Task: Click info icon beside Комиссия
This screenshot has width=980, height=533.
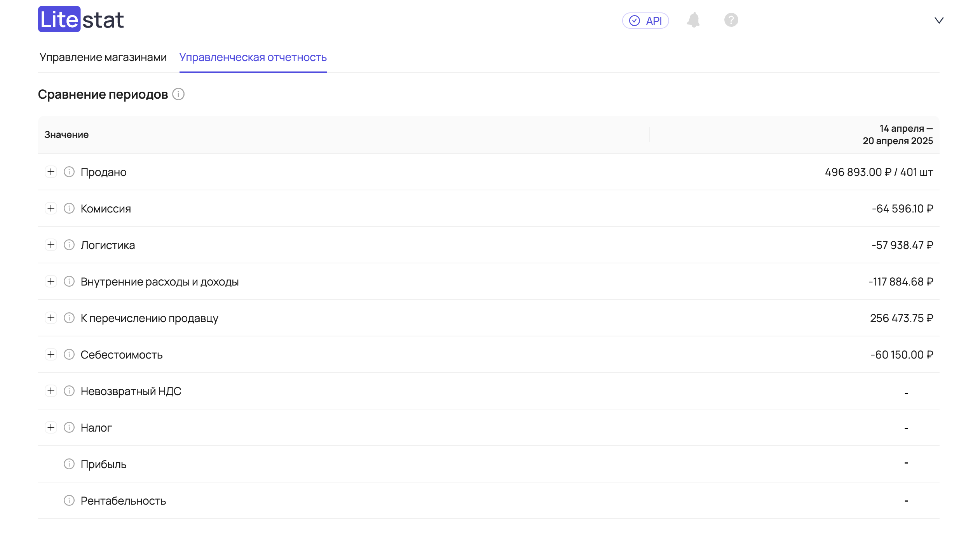Action: coord(69,208)
